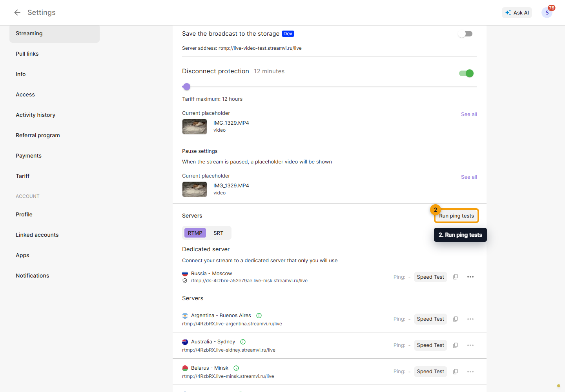Screen dimensions: 565x392
Task: Click the info icon beside Argentina - Buenos Aires
Action: pyautogui.click(x=259, y=316)
